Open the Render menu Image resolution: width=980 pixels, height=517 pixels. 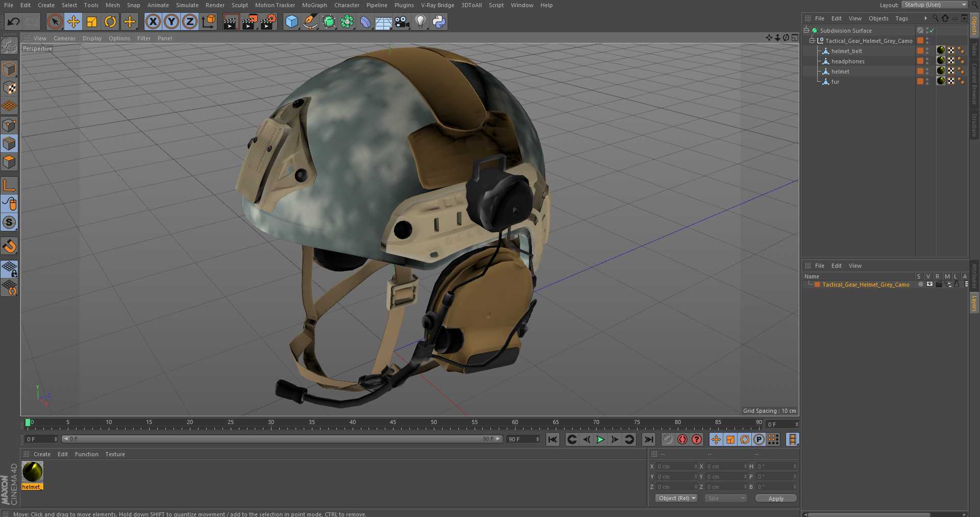pyautogui.click(x=215, y=5)
